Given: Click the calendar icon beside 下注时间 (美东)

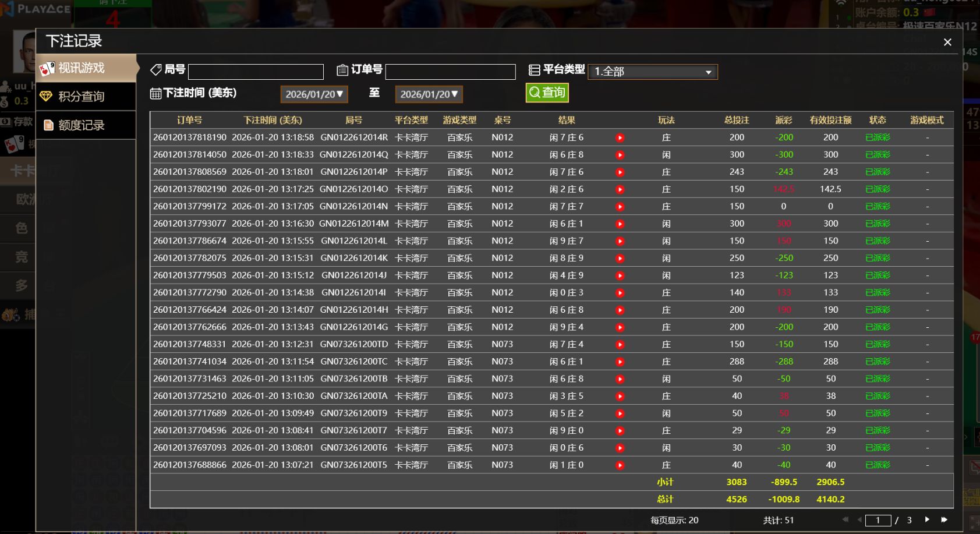Looking at the screenshot, I should (155, 93).
